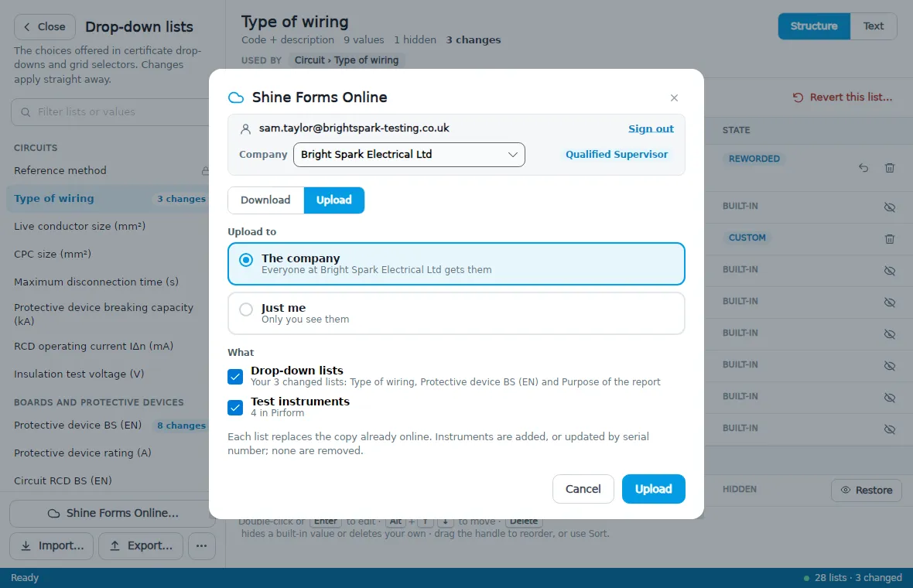Open the Insulation test voltage (V) list

tap(110, 374)
